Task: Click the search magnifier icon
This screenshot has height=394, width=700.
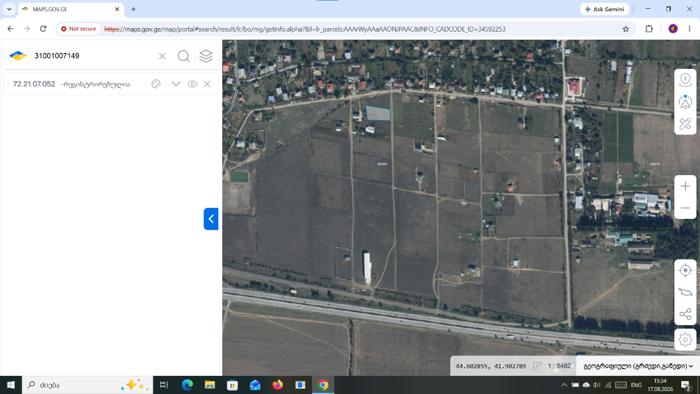Action: click(x=183, y=56)
